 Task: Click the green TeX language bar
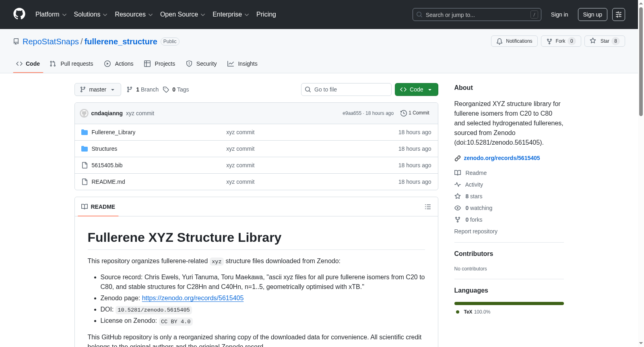point(509,303)
